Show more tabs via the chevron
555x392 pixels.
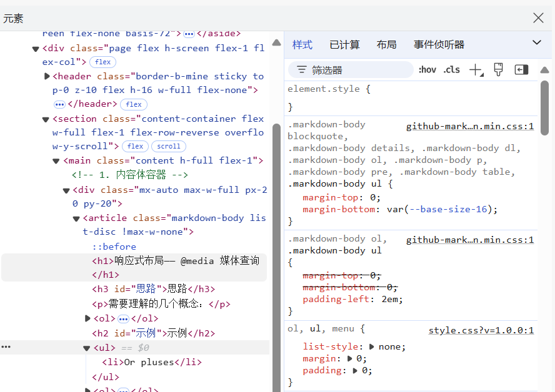[536, 42]
